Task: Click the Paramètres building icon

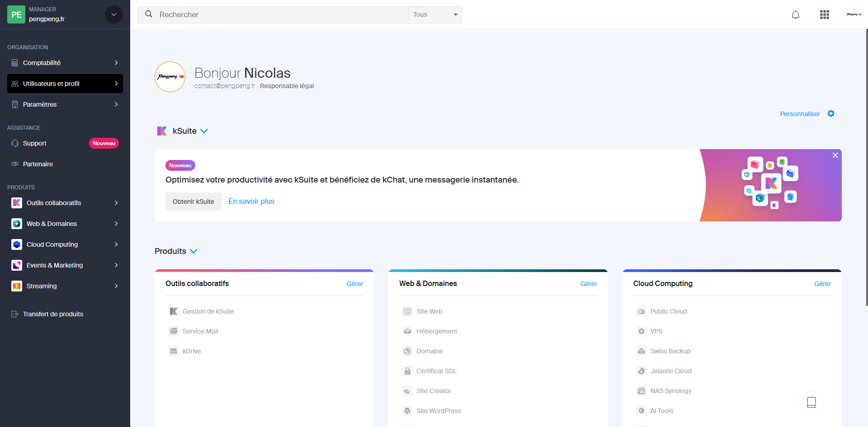Action: [x=15, y=104]
